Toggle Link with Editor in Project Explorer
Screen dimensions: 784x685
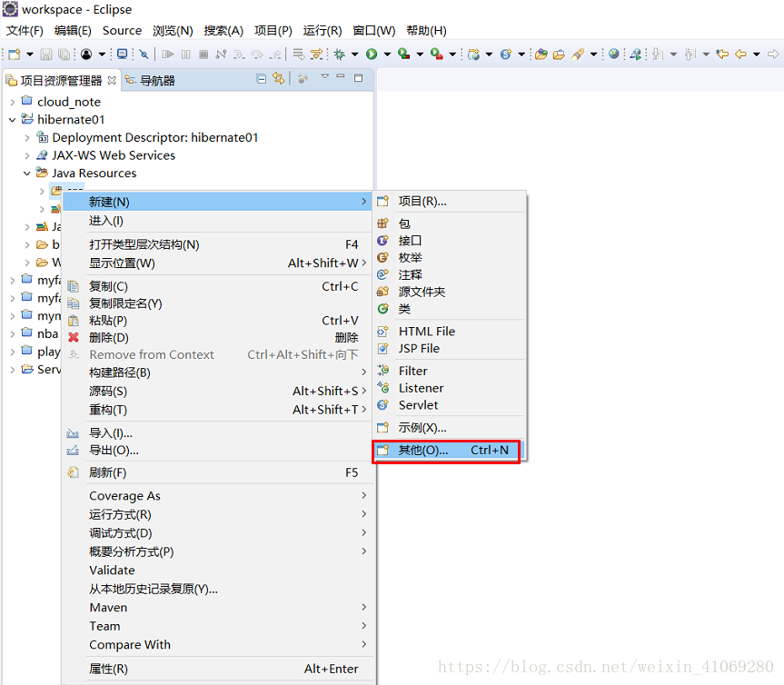tap(279, 78)
